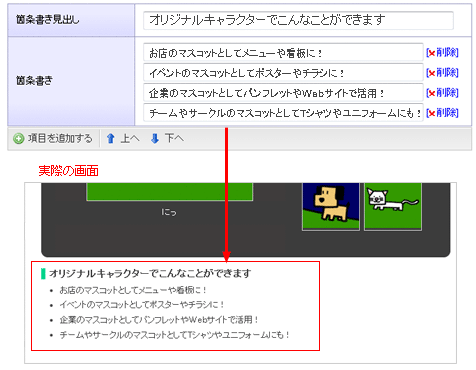Click the 箇条書き見出し row label
Image resolution: width=476 pixels, height=370 pixels.
tap(47, 20)
